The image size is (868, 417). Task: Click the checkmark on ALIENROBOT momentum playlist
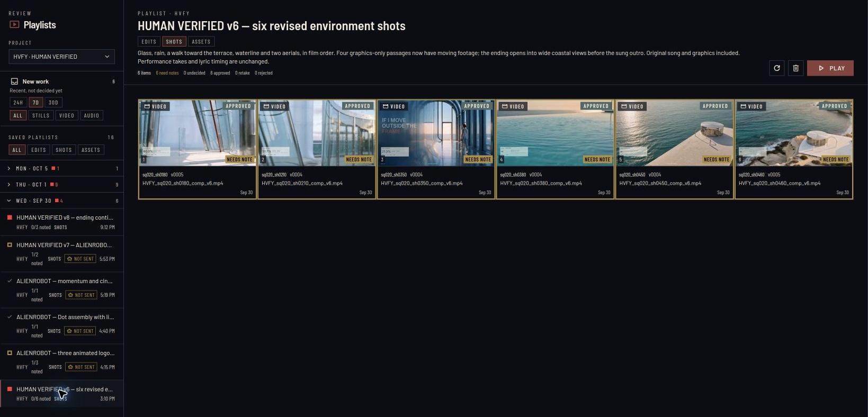pyautogui.click(x=10, y=281)
